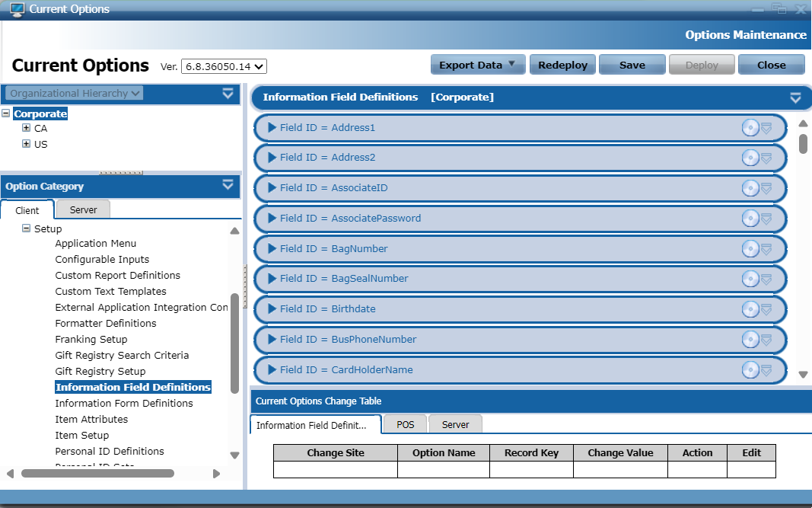Click the double-chevron icon on the BusPhoneNumber row
The width and height of the screenshot is (812, 508).
(x=766, y=340)
